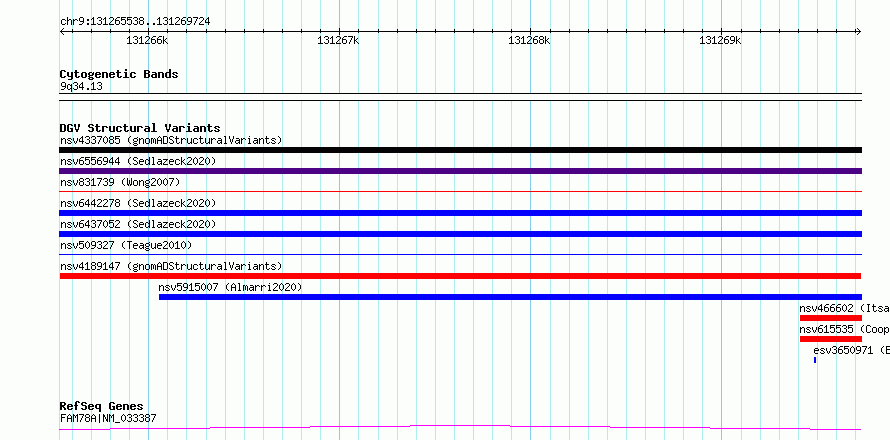Screen dimensions: 890x440
Task: Click the RefSeq Genes track title
Action: (102, 406)
